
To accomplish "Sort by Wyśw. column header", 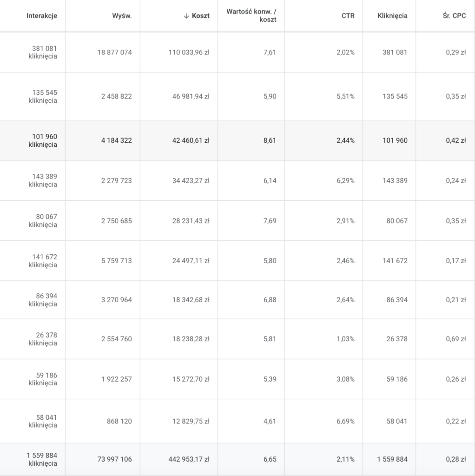I will (x=122, y=16).
